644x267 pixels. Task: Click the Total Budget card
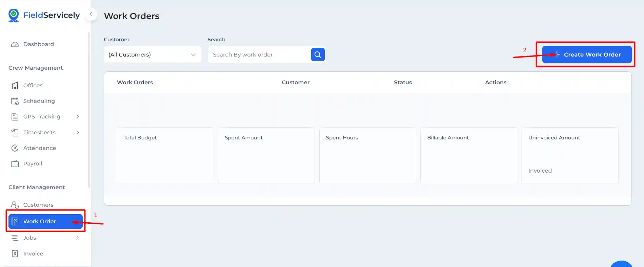(165, 156)
